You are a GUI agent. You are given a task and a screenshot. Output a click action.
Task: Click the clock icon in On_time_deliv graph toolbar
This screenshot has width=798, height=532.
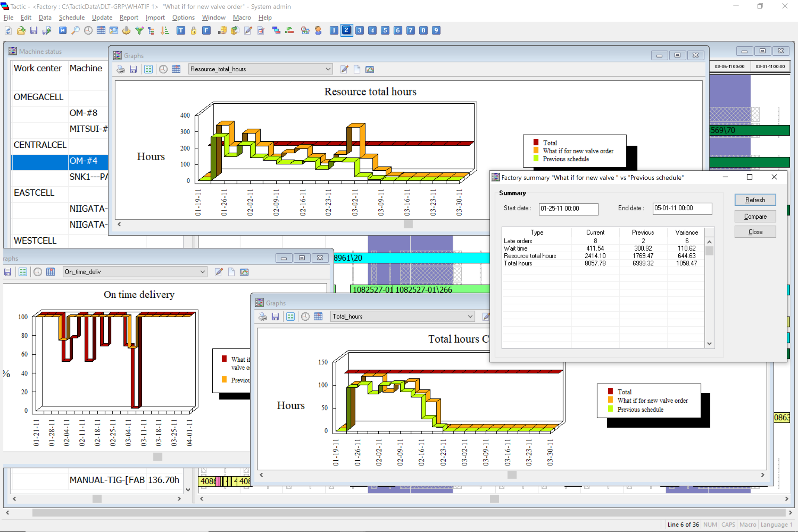tap(38, 272)
